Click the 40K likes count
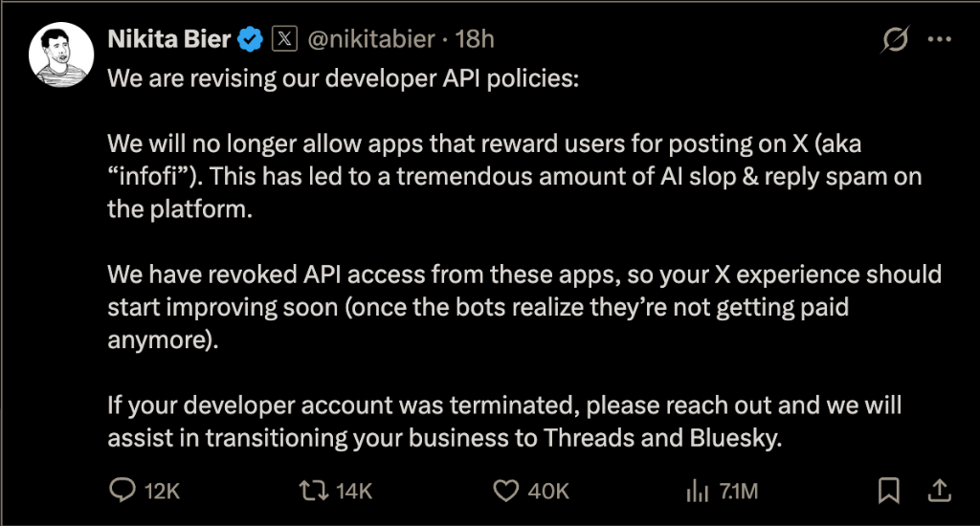The height and width of the screenshot is (526, 980). point(548,492)
